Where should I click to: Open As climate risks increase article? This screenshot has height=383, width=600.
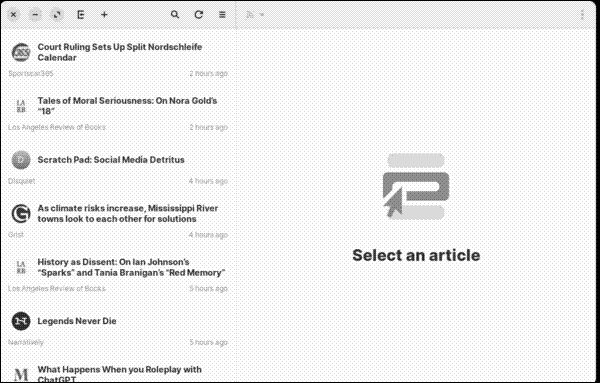coord(128,214)
